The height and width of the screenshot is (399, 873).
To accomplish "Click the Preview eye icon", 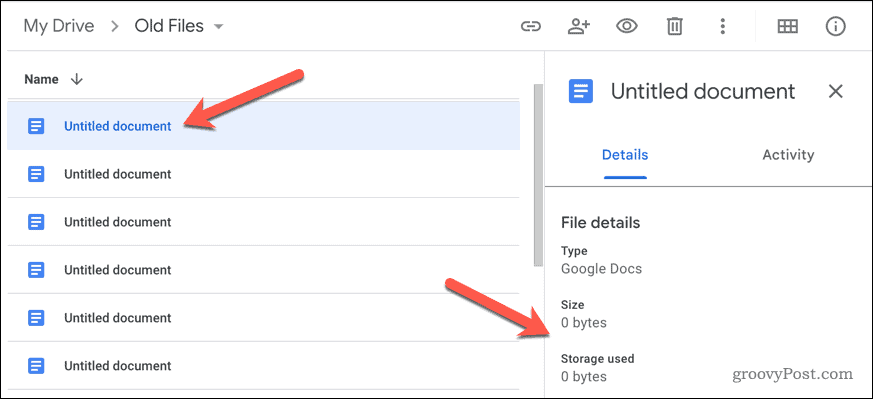I will coord(626,26).
